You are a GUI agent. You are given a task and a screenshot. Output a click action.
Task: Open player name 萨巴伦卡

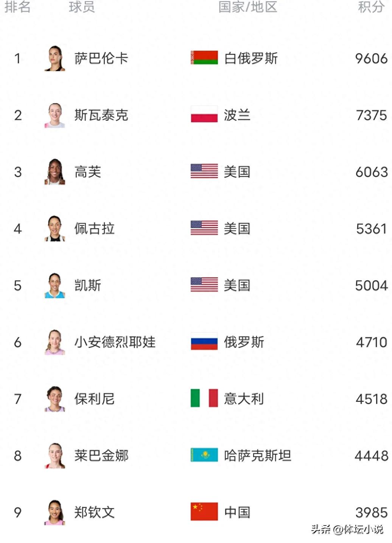pos(101,58)
